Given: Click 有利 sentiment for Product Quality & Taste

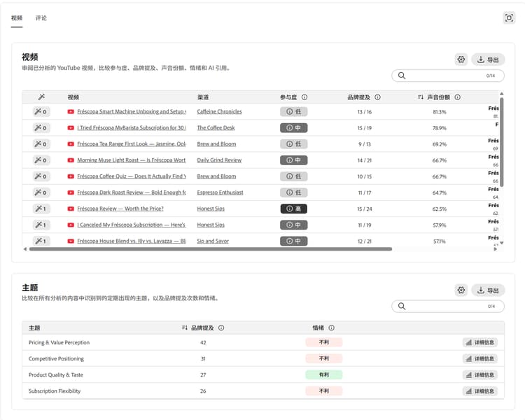Looking at the screenshot, I should tap(324, 374).
